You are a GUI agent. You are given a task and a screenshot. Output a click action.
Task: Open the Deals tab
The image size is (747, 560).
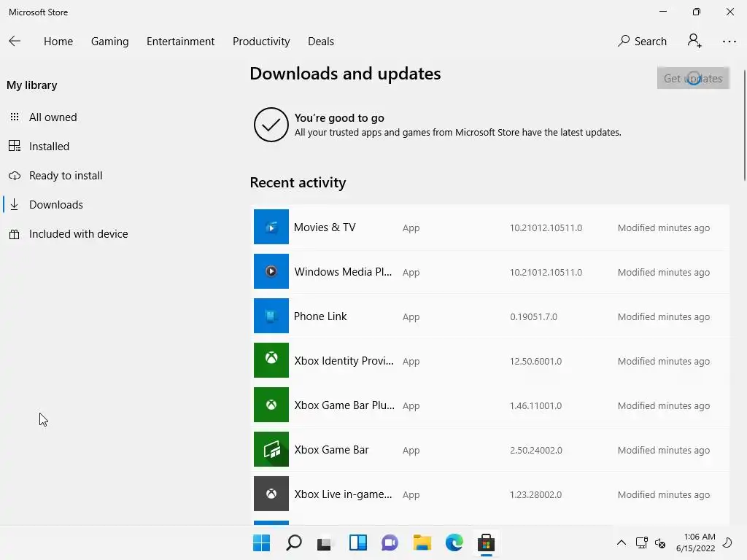tap(321, 42)
